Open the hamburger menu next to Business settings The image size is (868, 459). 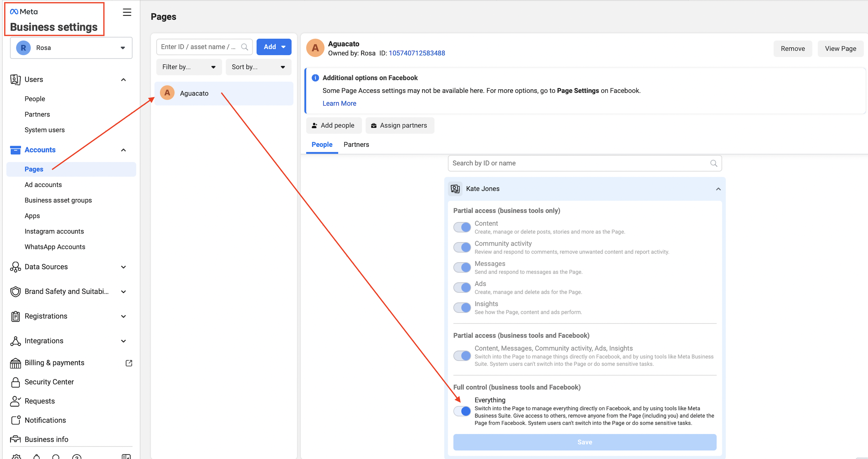[127, 12]
